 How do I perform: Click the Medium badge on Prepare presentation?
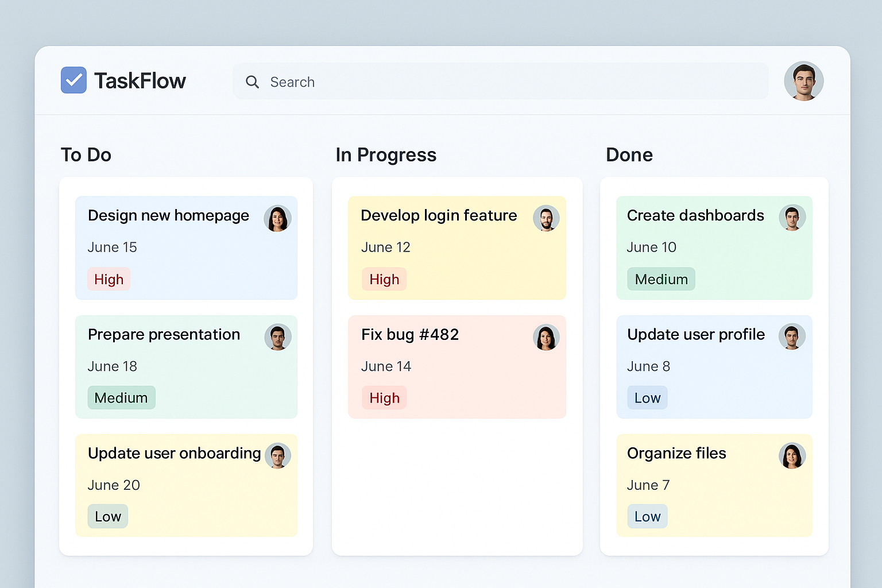click(x=121, y=397)
